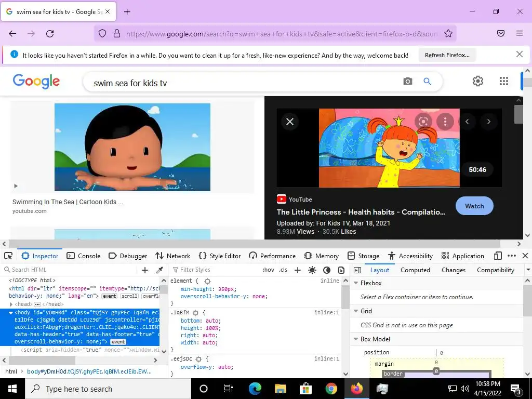This screenshot has width=532, height=399.
Task: Click the create new node plus icon
Action: (145, 270)
